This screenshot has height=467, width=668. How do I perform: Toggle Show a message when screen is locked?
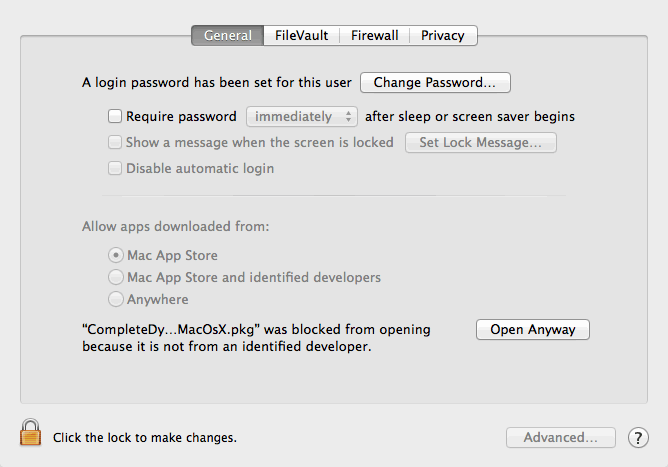[115, 142]
